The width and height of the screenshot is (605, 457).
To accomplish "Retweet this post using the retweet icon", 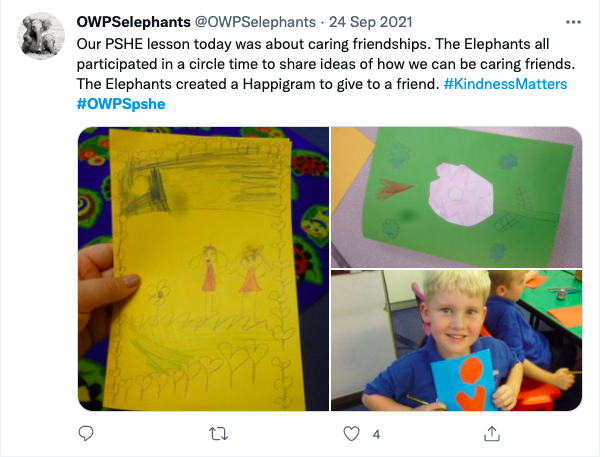I will [218, 434].
